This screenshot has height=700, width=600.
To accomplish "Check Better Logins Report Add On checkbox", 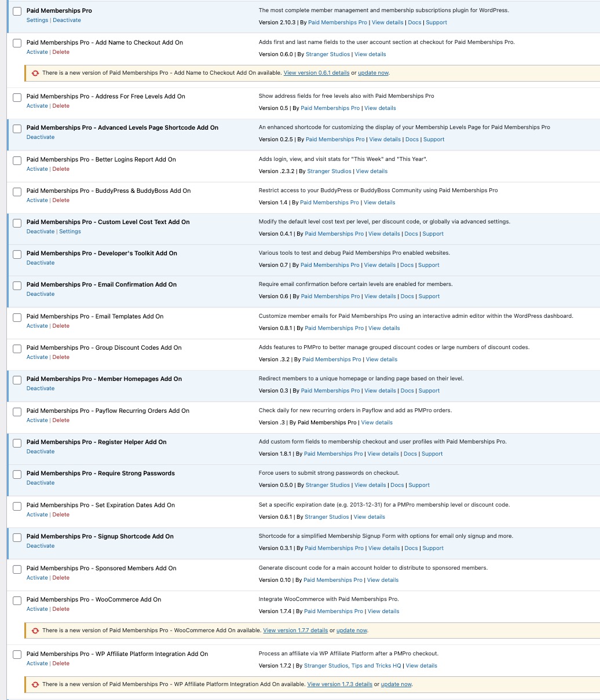I will (17, 160).
